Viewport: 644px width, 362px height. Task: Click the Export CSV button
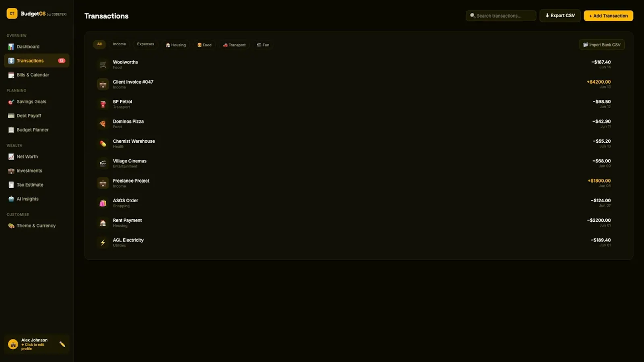560,16
